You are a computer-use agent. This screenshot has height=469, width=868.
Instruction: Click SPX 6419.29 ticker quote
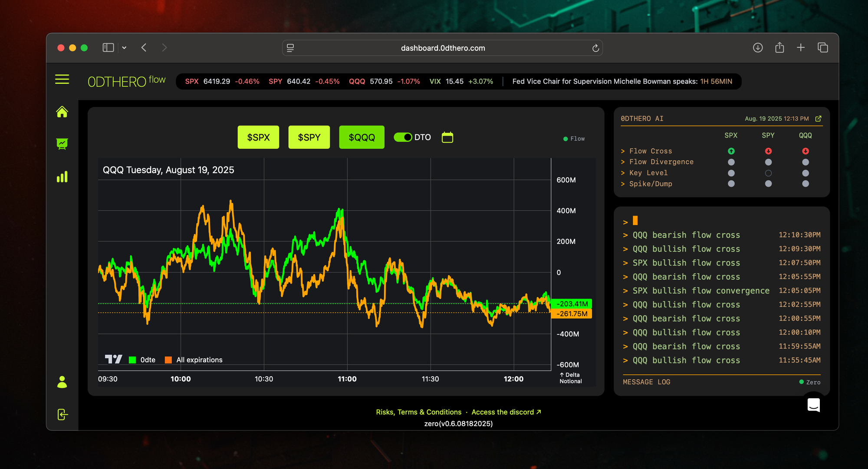(x=222, y=81)
